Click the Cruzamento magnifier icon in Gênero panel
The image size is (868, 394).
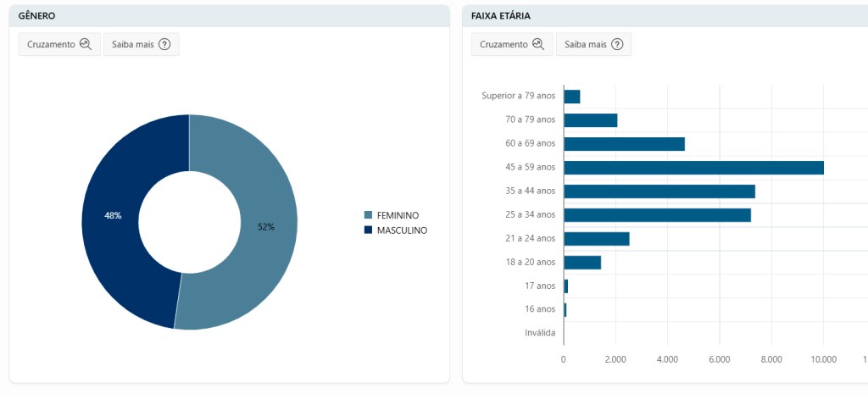coord(85,45)
